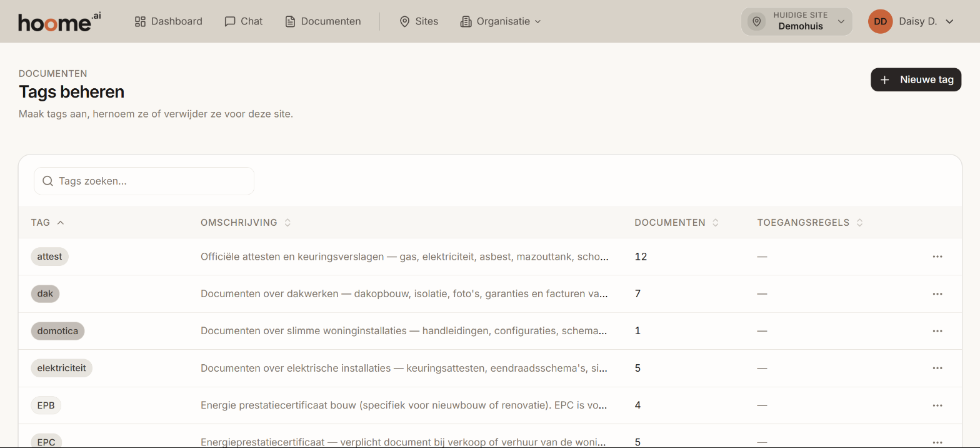Click the Dashboard grid icon
Viewport: 980px width, 448px height.
140,21
